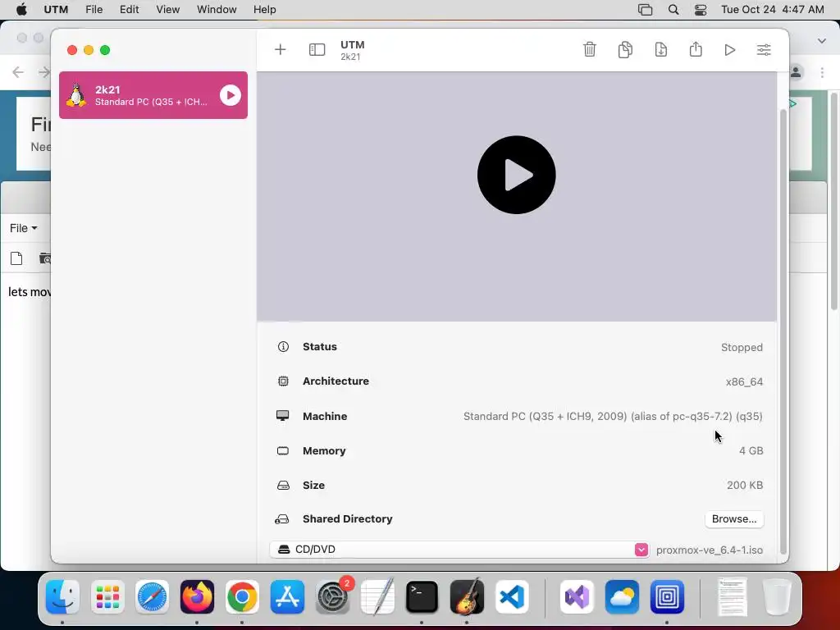Launch Google Chrome from the Dock
Image resolution: width=840 pixels, height=630 pixels.
[242, 597]
